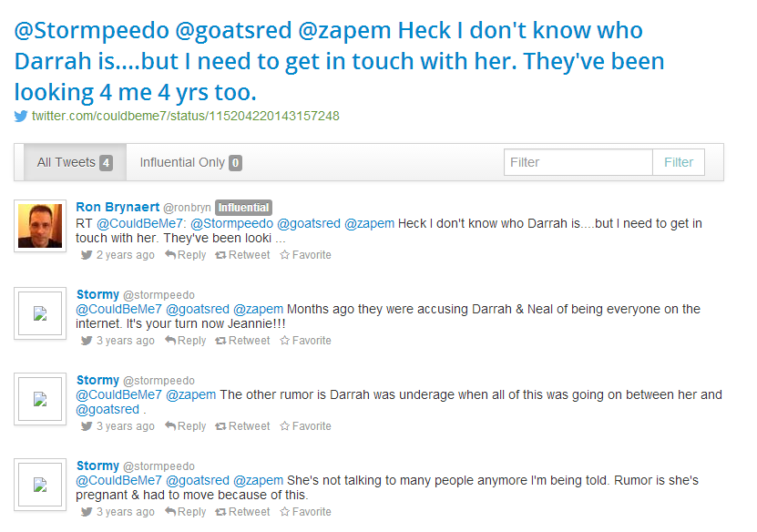Click Retweet icon on 'other rumor' tweet

(220, 426)
